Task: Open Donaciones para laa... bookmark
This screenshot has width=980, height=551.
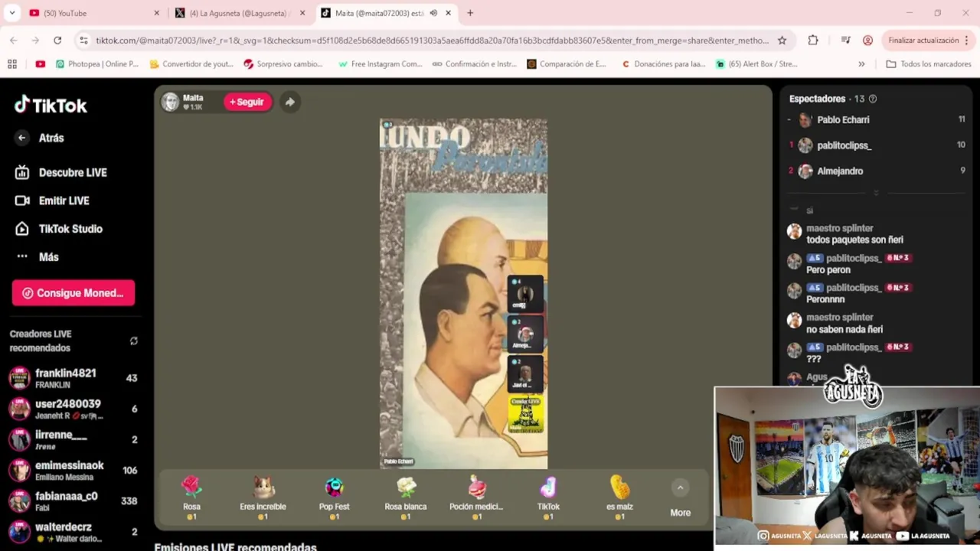Action: (664, 64)
